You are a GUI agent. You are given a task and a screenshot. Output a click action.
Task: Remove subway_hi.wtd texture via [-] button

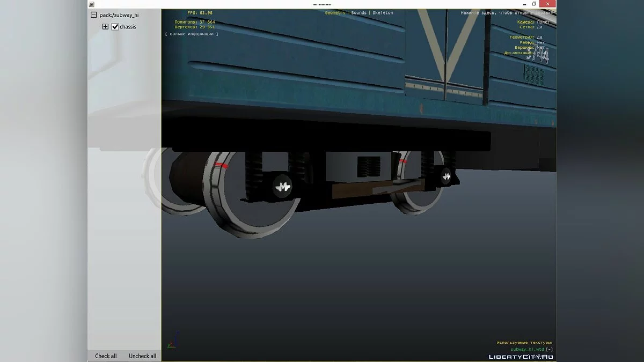point(549,349)
